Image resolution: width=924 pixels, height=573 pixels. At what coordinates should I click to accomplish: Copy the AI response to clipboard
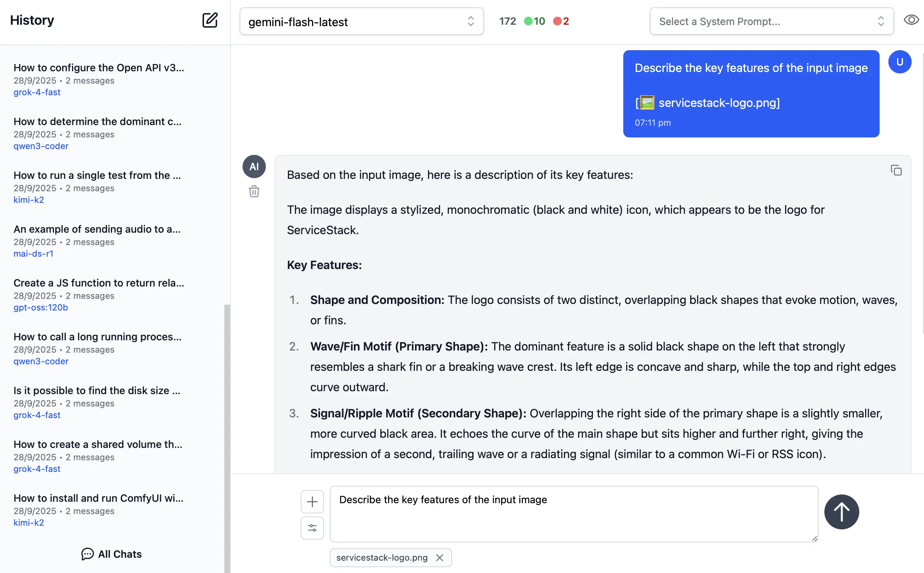(896, 171)
